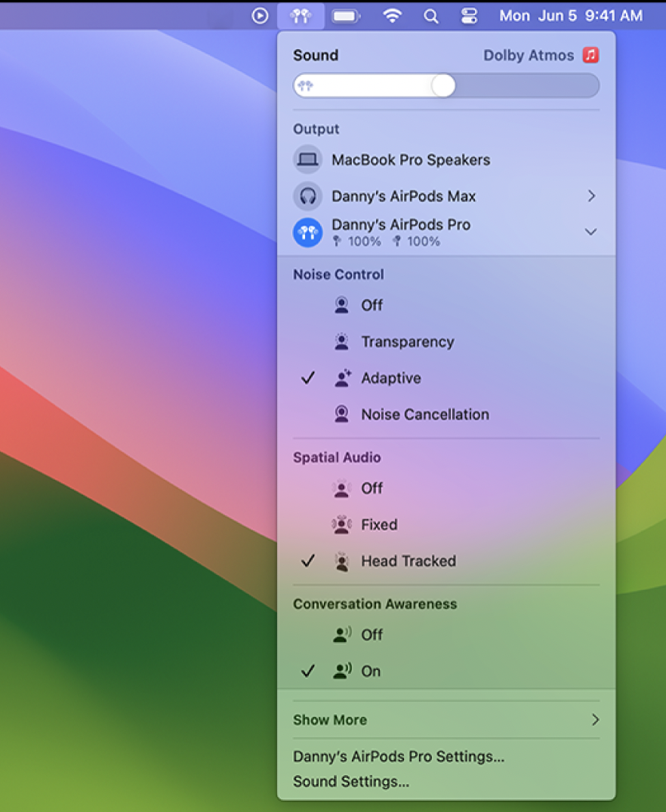This screenshot has height=812, width=666.
Task: Click the Show More chevron arrow
Action: click(596, 720)
